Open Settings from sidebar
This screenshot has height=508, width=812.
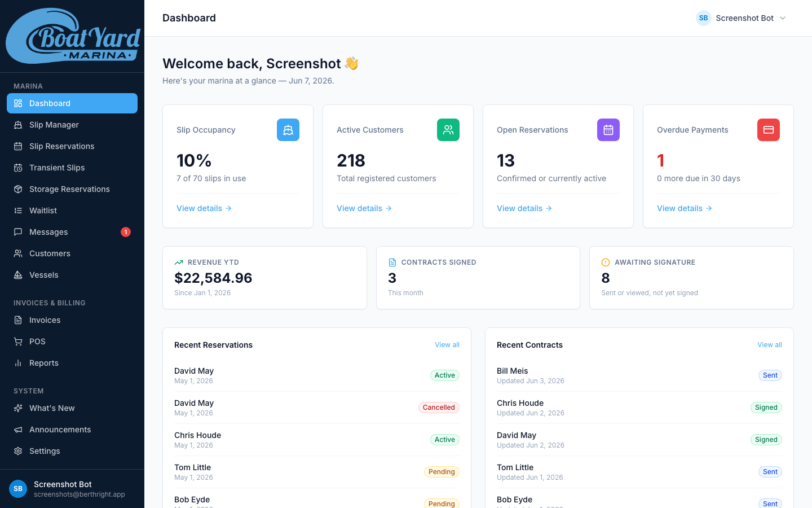coord(72,451)
